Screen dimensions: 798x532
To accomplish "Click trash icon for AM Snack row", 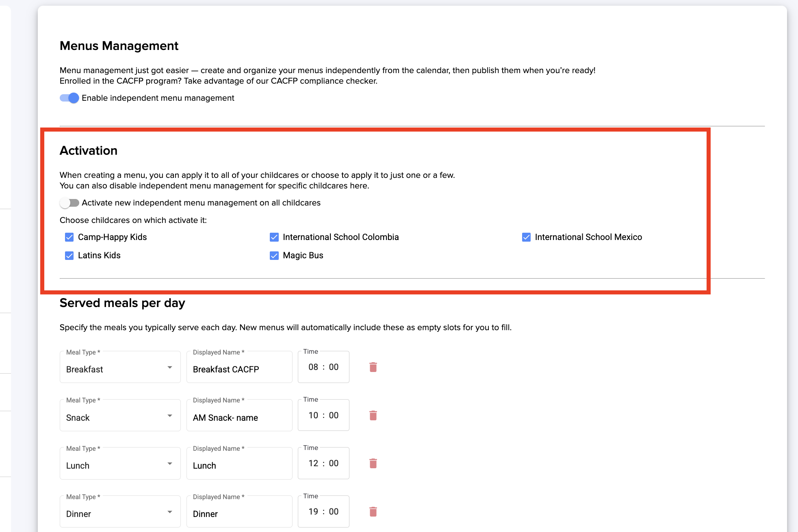I will (373, 415).
